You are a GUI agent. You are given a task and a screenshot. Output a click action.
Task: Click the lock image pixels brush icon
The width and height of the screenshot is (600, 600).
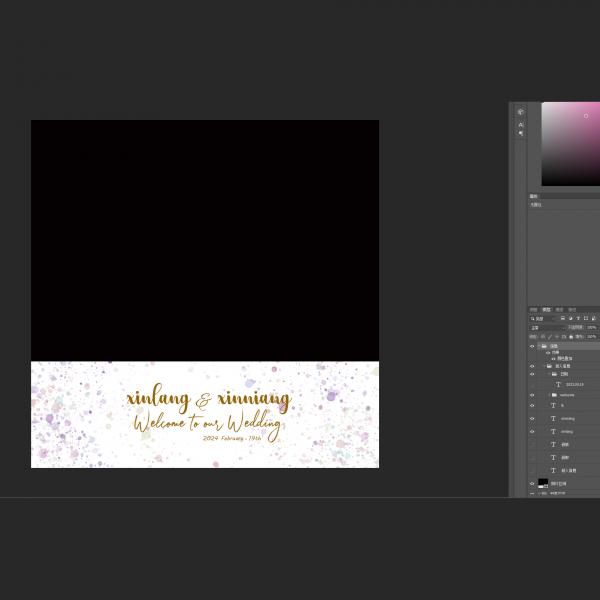click(549, 336)
